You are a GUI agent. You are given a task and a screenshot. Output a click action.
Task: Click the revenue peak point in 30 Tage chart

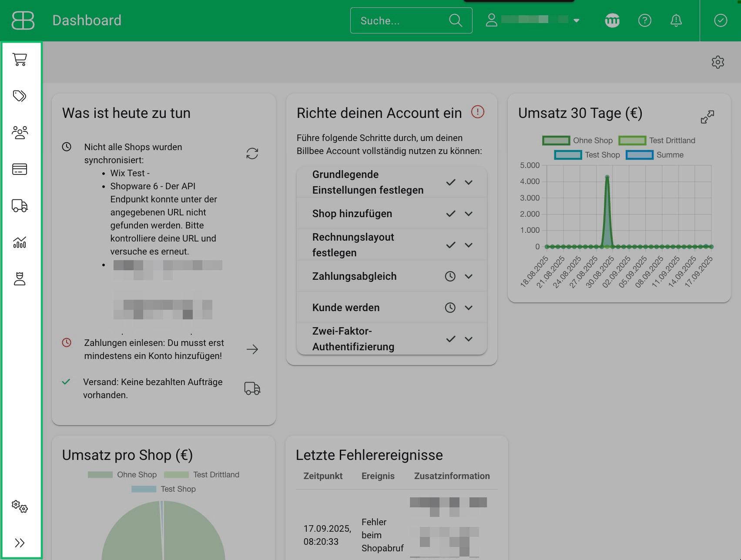pos(607,177)
